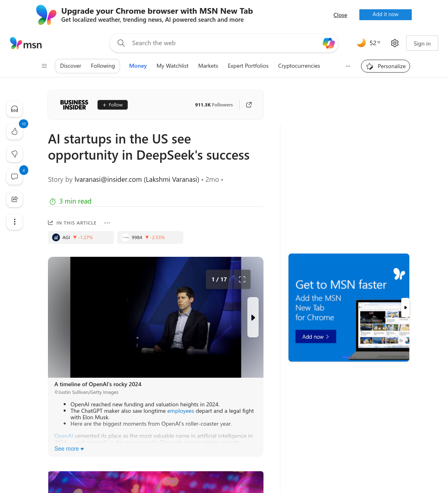
Task: Open the AGI stock ticker chip
Action: pos(81,237)
